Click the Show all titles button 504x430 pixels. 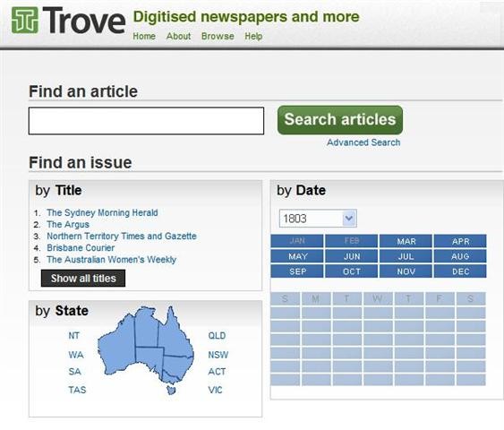83,279
